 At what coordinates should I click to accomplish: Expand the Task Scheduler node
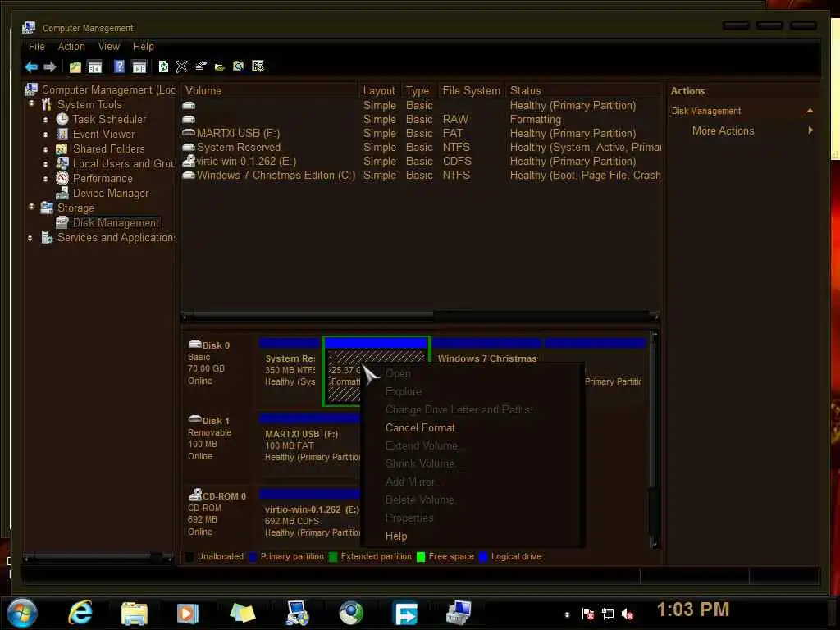coord(46,120)
